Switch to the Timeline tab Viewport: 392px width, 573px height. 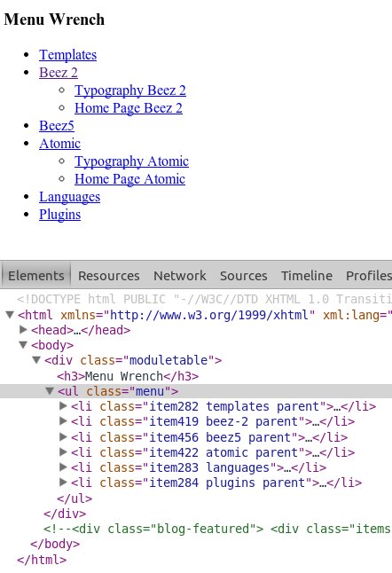coord(307,276)
